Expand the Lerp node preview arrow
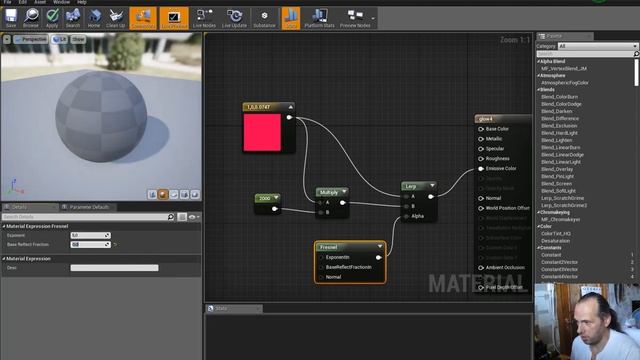The width and height of the screenshot is (640, 360). 432,186
